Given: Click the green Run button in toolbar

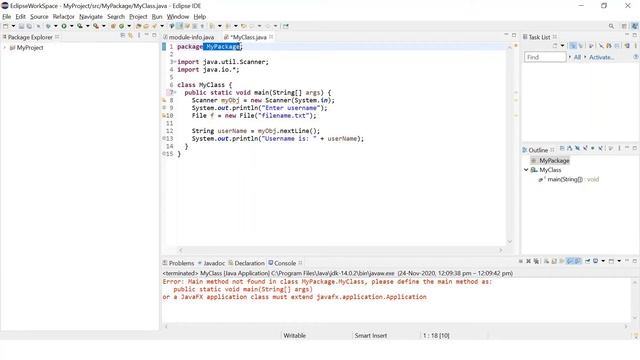Looking at the screenshot, I should 64,26.
